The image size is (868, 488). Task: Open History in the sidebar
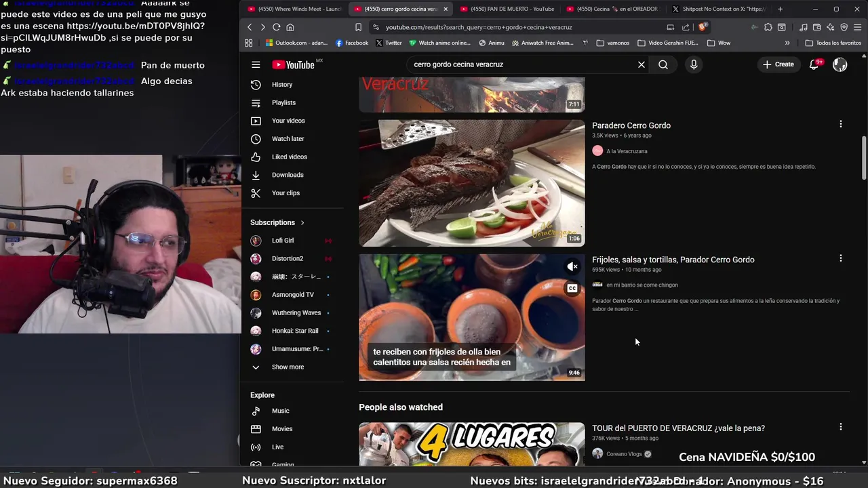click(282, 85)
